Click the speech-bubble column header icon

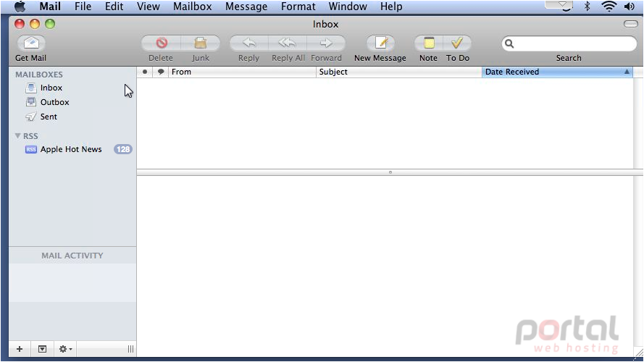[x=161, y=72]
